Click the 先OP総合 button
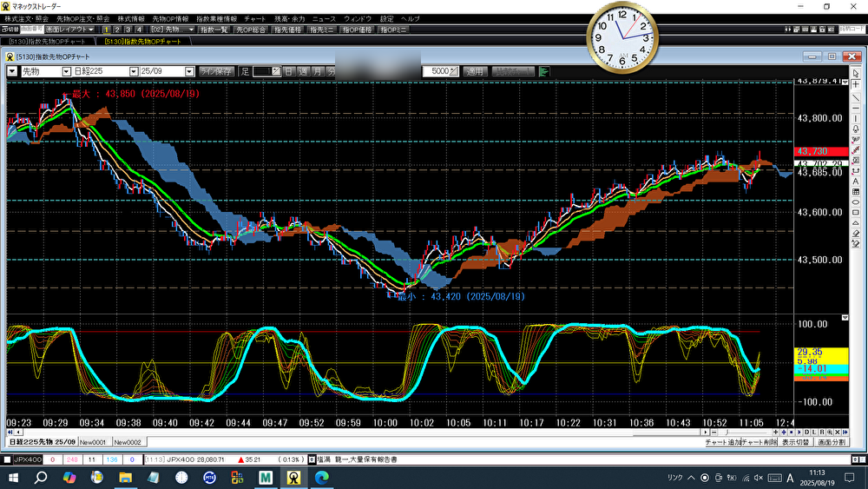This screenshot has width=868, height=489. [x=251, y=30]
